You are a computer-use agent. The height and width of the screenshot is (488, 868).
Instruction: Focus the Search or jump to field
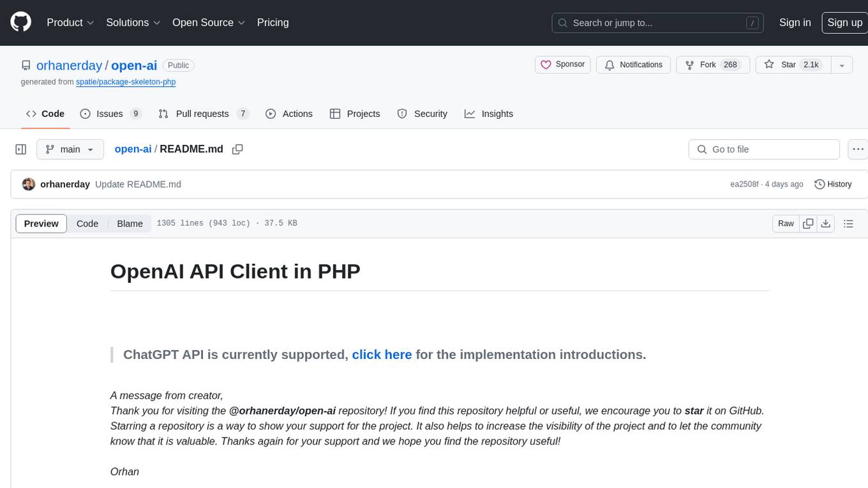coord(658,22)
